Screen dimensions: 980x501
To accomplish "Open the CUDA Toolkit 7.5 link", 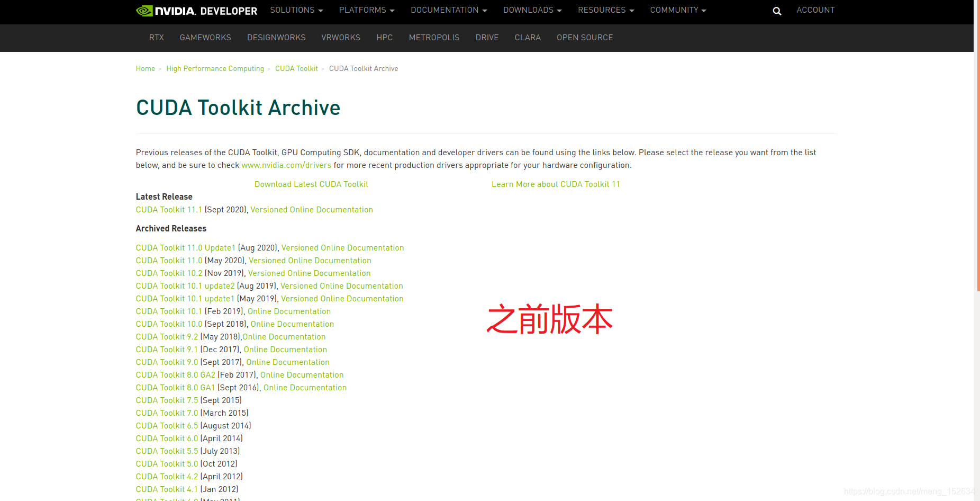I will pyautogui.click(x=167, y=400).
